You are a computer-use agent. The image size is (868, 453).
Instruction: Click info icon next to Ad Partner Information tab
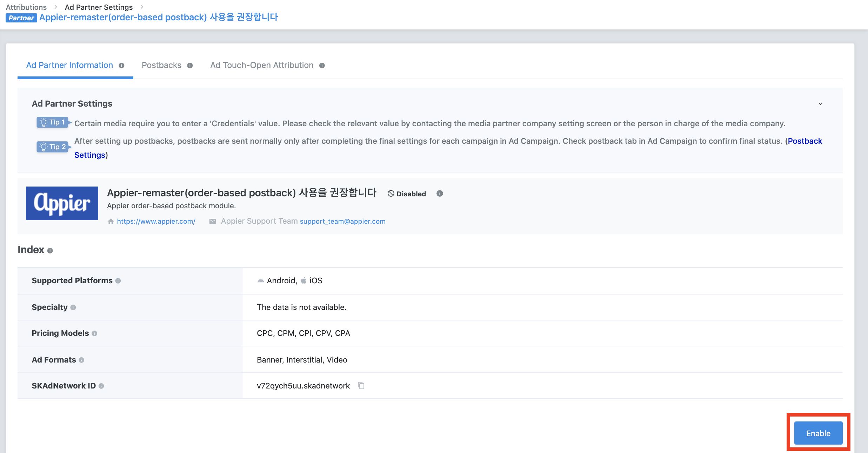pyautogui.click(x=121, y=66)
